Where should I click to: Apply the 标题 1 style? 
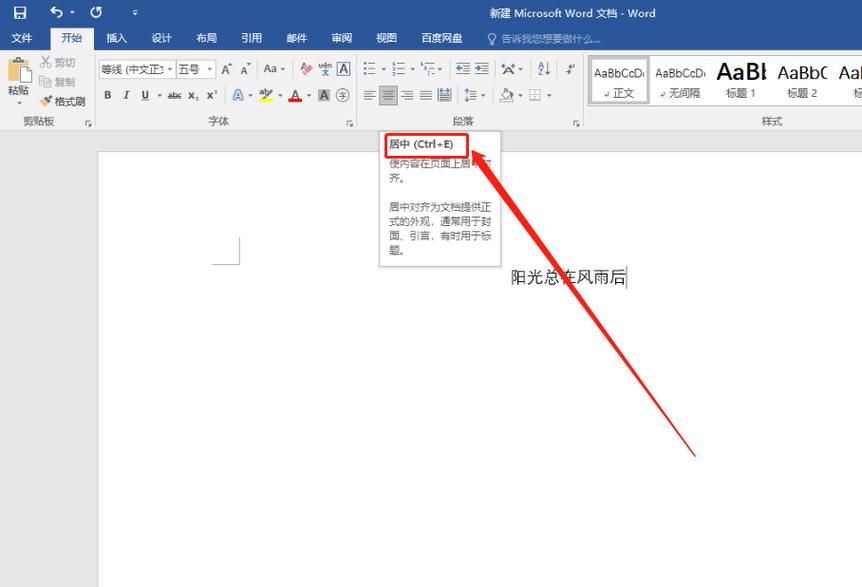pyautogui.click(x=740, y=80)
